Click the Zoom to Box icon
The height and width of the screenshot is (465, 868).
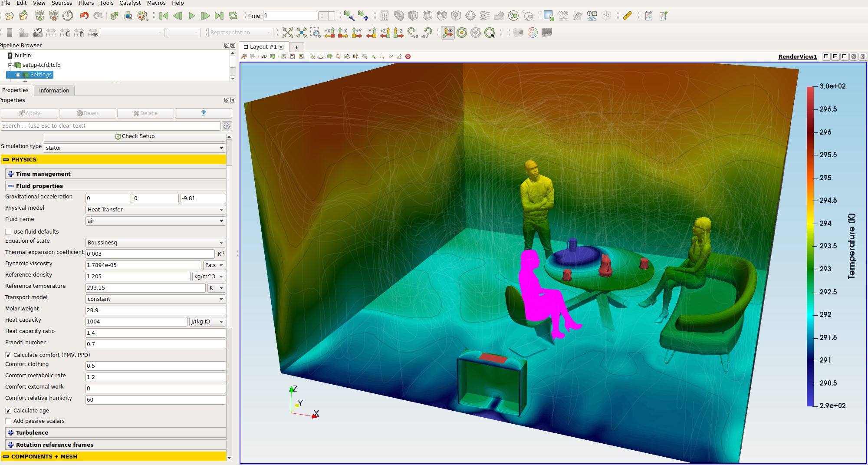[x=316, y=33]
